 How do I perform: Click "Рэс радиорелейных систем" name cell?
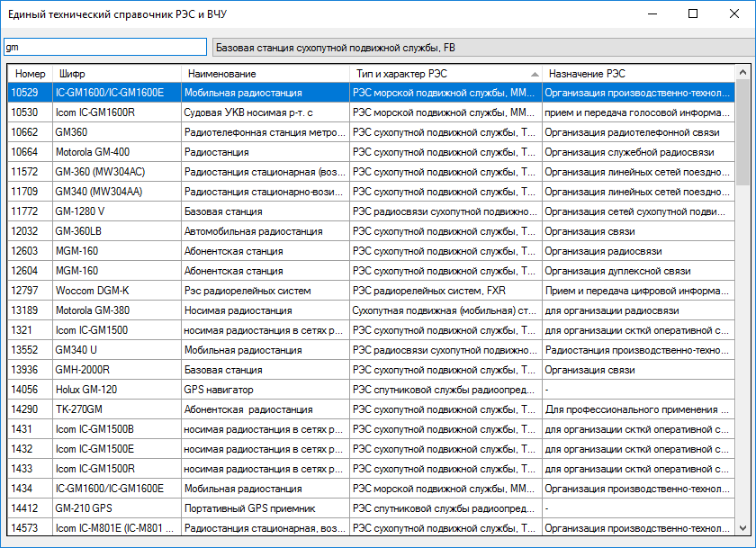[265, 290]
